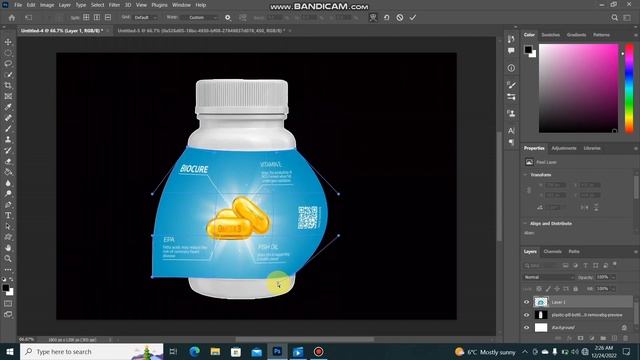Open the layer kind filter dropdown
This screenshot has height=360, width=640.
pos(541,266)
